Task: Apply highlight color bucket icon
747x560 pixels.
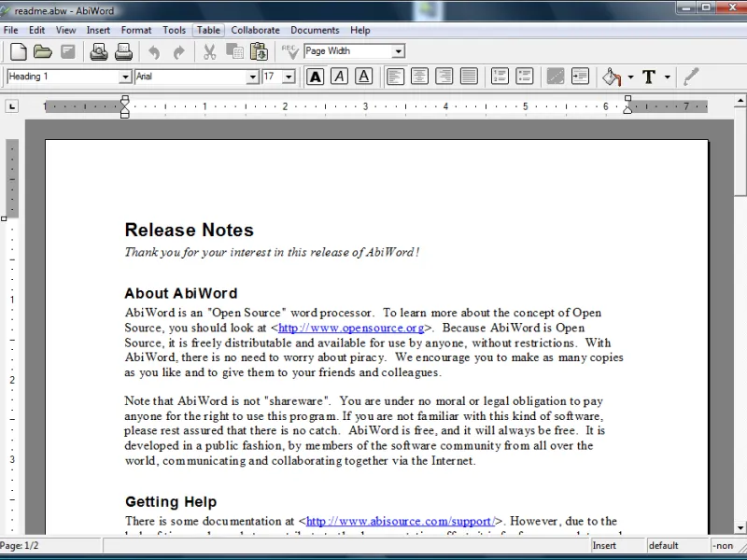Action: 613,77
